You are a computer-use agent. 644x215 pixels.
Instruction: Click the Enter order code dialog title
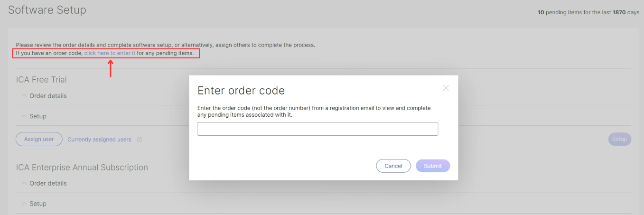[x=241, y=91]
